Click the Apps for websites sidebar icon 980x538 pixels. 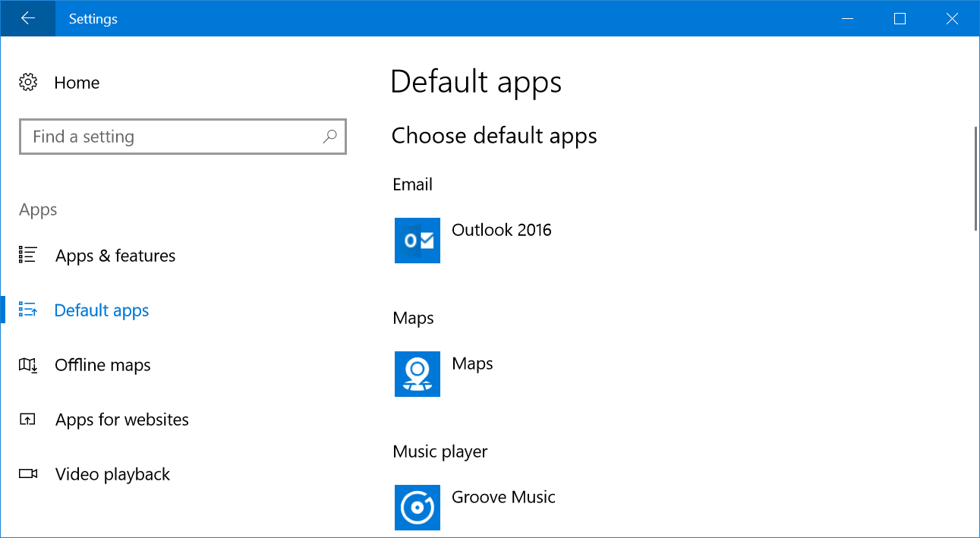click(28, 420)
